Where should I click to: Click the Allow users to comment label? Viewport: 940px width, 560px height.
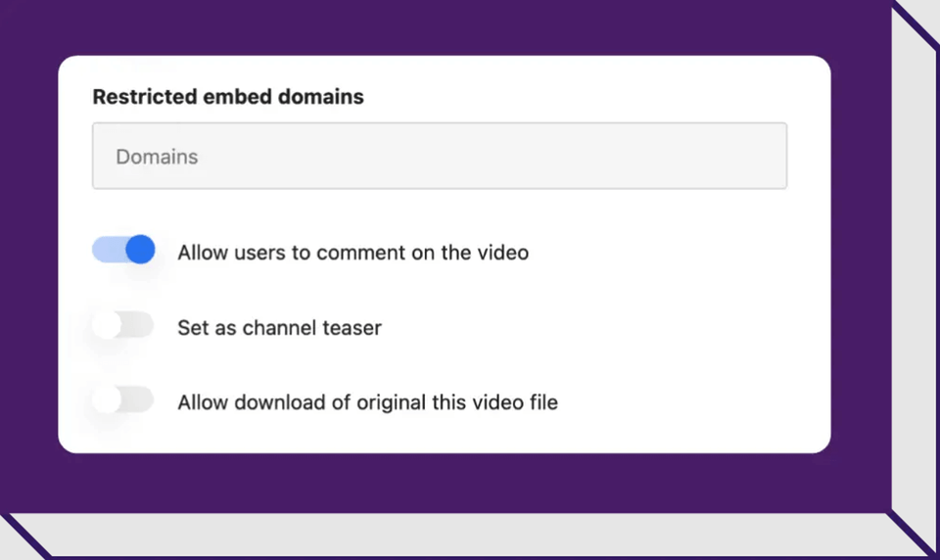click(353, 253)
